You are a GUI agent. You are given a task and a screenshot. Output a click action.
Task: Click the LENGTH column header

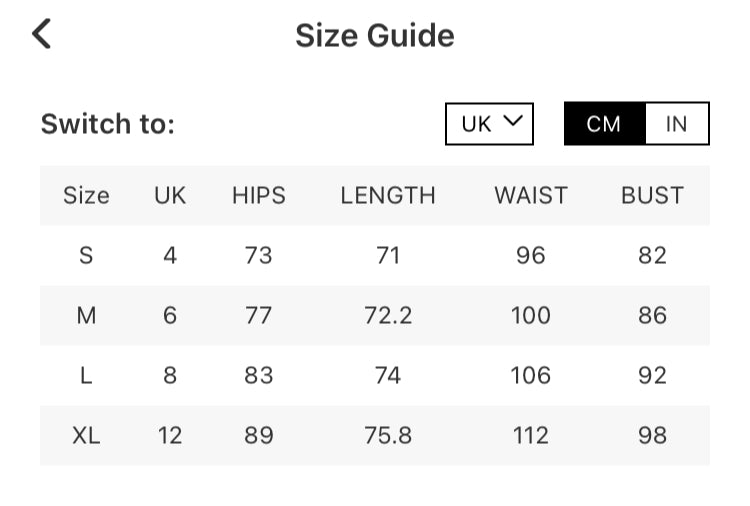pyautogui.click(x=388, y=195)
